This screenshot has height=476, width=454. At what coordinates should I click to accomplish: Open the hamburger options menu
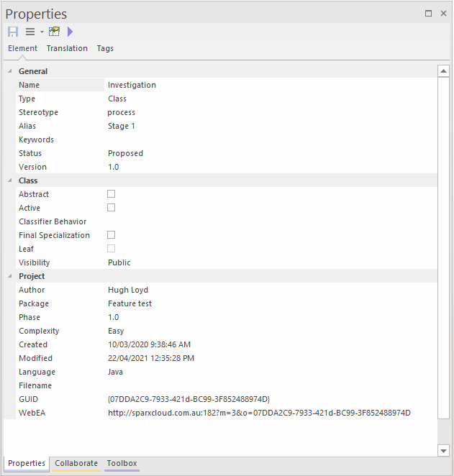tap(30, 32)
